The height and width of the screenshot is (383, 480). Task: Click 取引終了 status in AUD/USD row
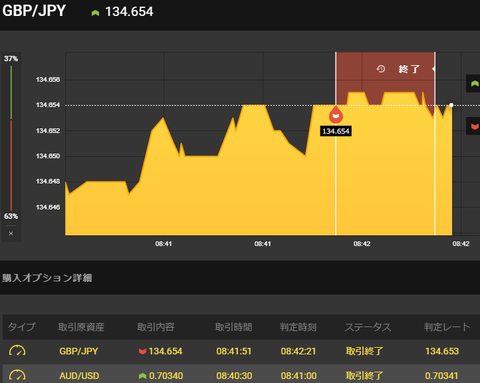tap(364, 376)
